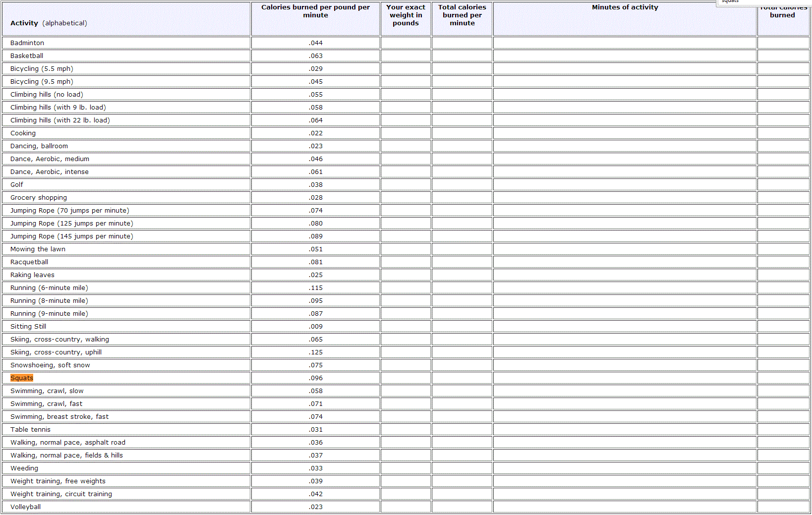
Task: Click Weight training, free weights
Action: click(x=58, y=481)
